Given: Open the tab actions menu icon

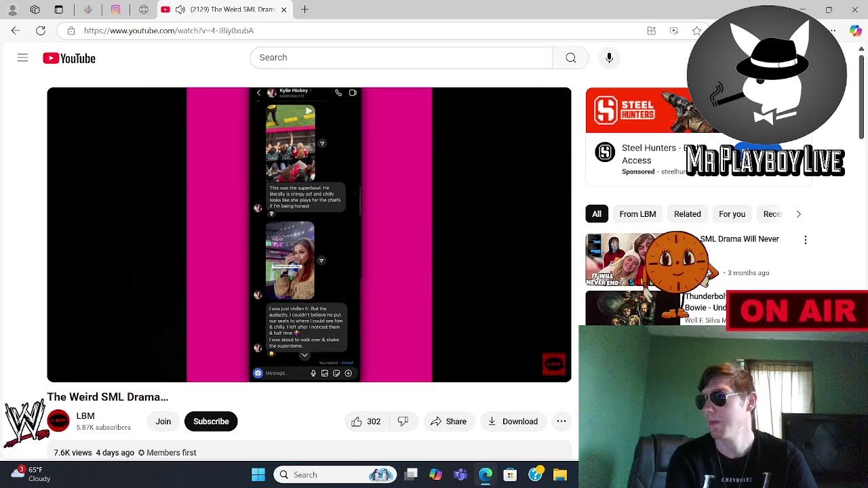Looking at the screenshot, I should click(x=59, y=9).
